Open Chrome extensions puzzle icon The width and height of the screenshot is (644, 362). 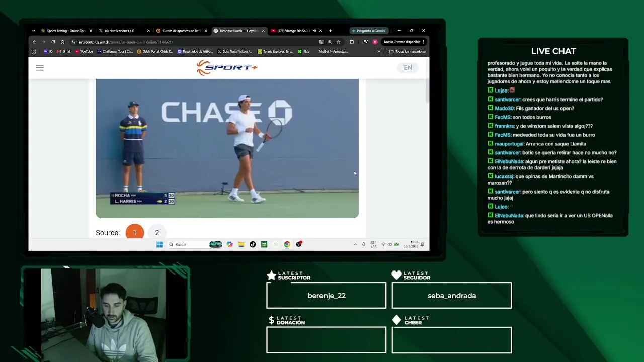[x=352, y=42]
